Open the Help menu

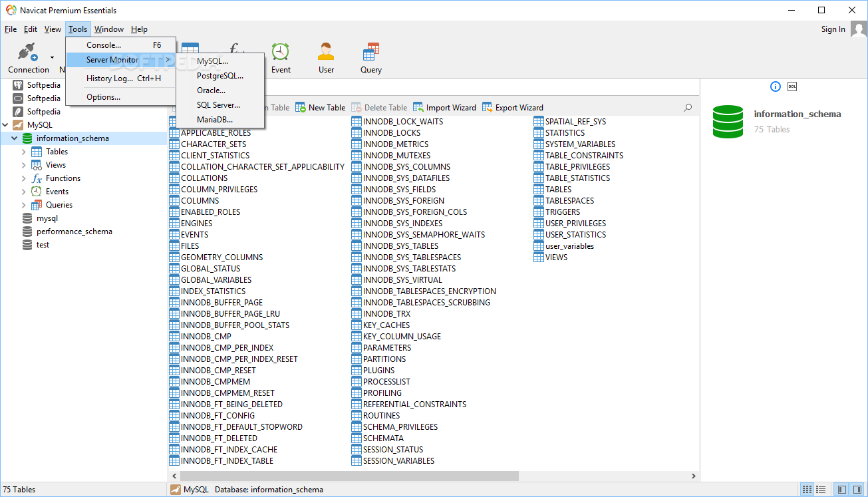pyautogui.click(x=139, y=29)
